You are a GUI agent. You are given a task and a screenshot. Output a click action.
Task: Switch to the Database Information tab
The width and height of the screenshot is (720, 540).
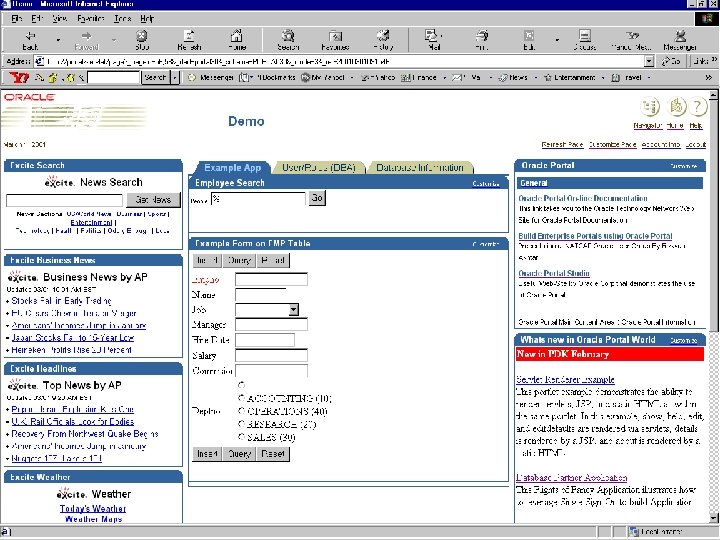(420, 168)
